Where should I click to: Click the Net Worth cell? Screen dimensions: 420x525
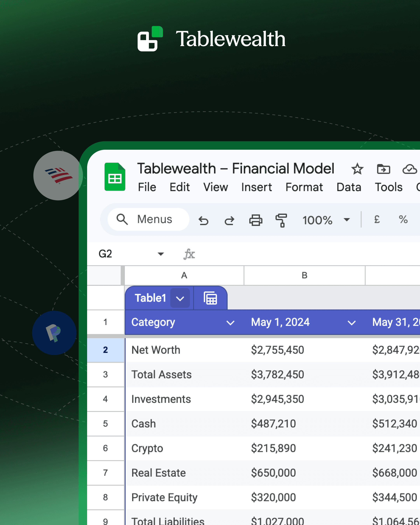185,350
